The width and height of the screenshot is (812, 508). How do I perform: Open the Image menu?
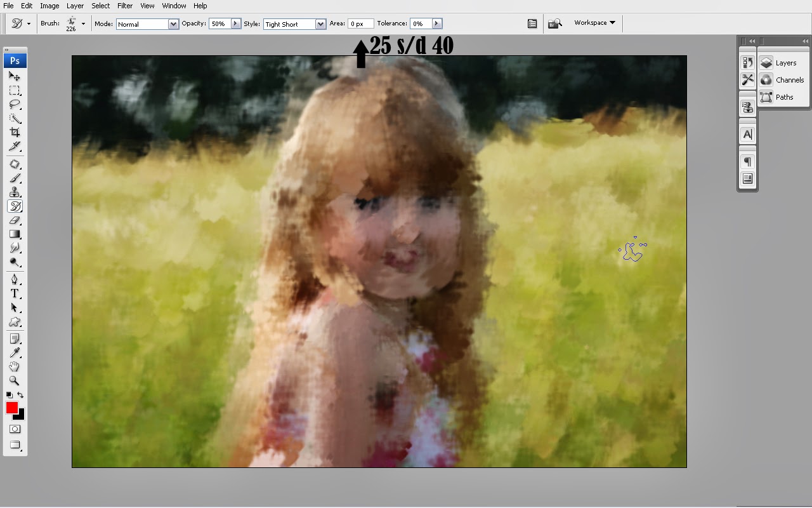49,6
